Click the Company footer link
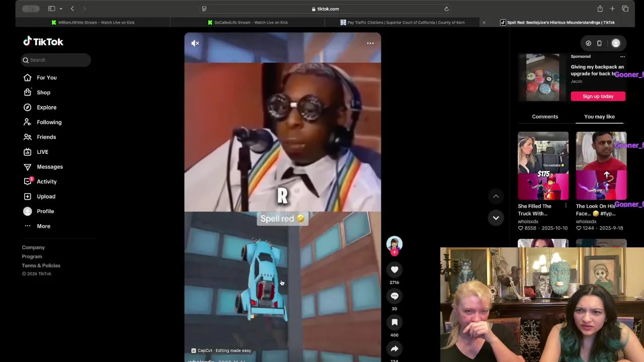644x362 pixels. tap(33, 247)
